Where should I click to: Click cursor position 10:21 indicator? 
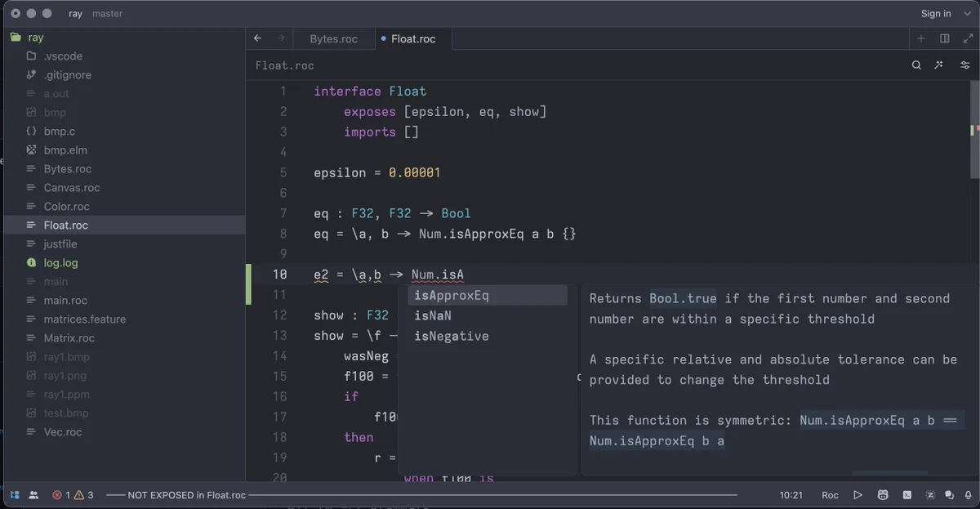pos(791,495)
